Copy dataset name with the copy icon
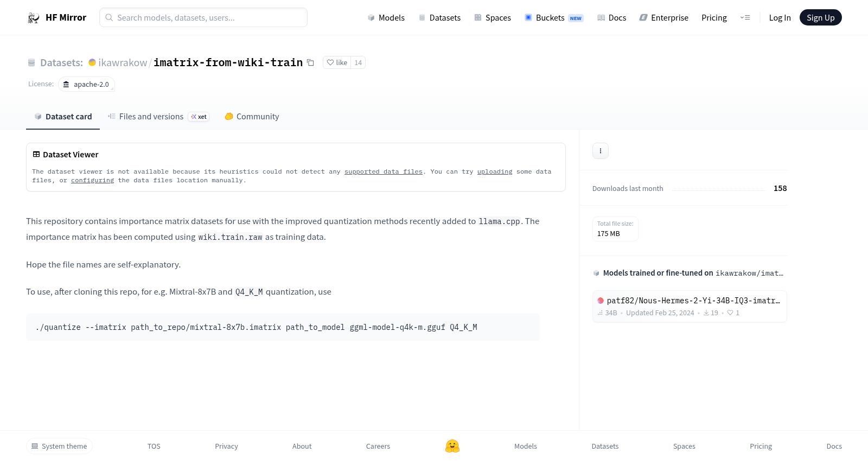The width and height of the screenshot is (868, 465). tap(310, 62)
